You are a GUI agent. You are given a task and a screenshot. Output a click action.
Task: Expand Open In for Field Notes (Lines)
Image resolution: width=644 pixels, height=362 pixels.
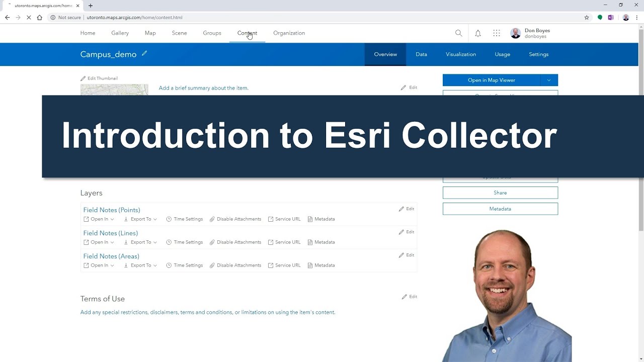click(99, 242)
